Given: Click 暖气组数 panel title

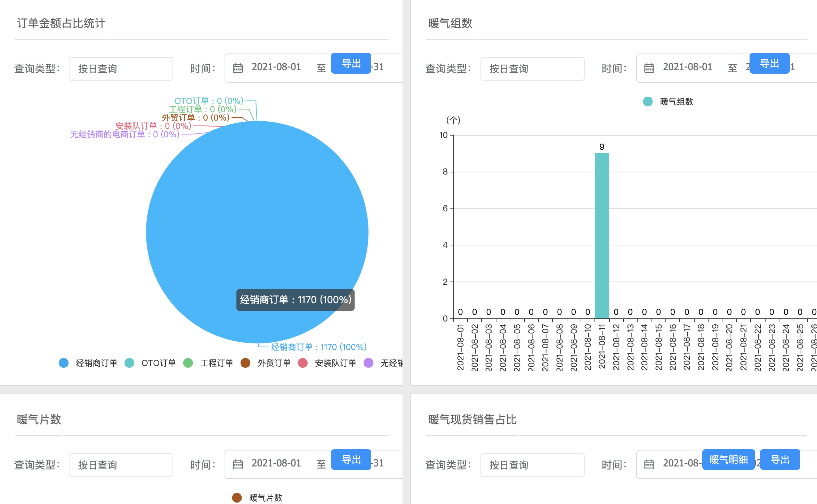Looking at the screenshot, I should [x=450, y=23].
